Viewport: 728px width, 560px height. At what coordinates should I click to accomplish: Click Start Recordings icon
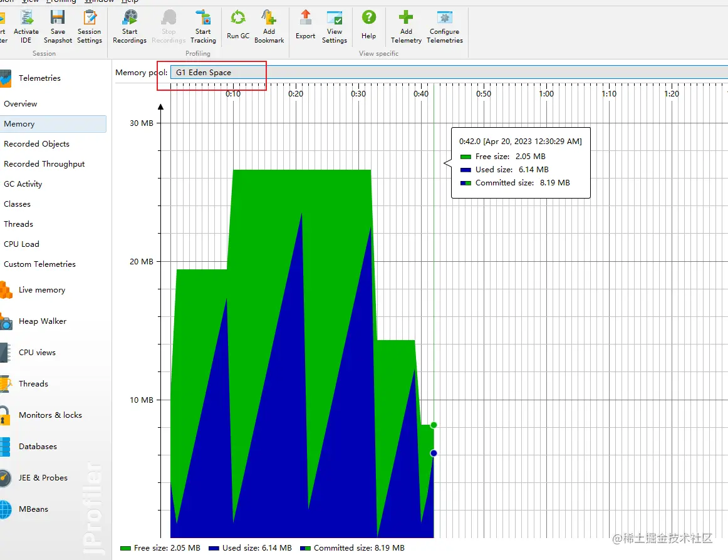pyautogui.click(x=130, y=18)
